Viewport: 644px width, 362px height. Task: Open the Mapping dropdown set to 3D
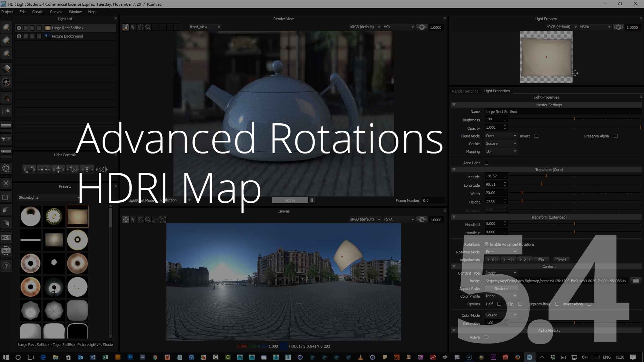pyautogui.click(x=501, y=151)
